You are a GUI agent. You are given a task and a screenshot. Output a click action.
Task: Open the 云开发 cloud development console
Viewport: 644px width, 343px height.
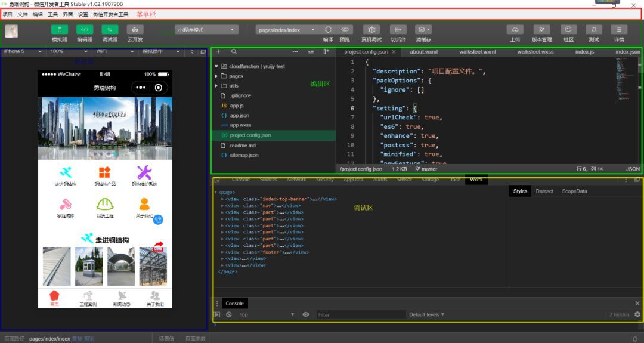[x=135, y=30]
